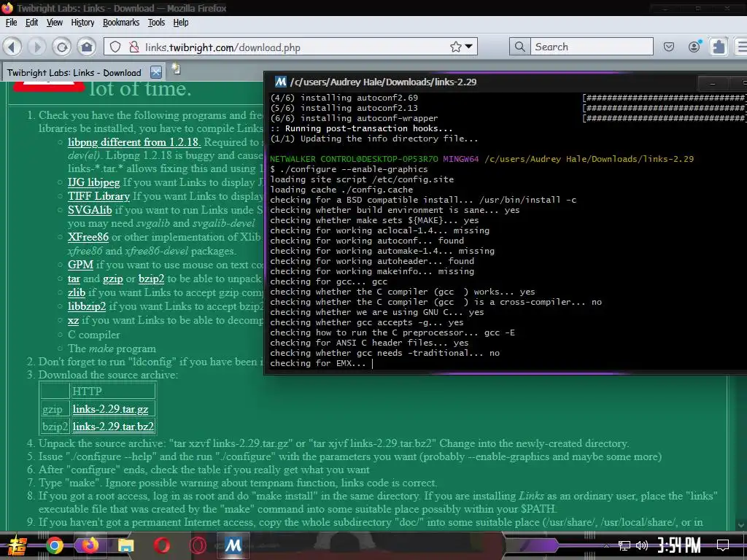747x560 pixels.
Task: Open the Edit menu
Action: coord(31,23)
